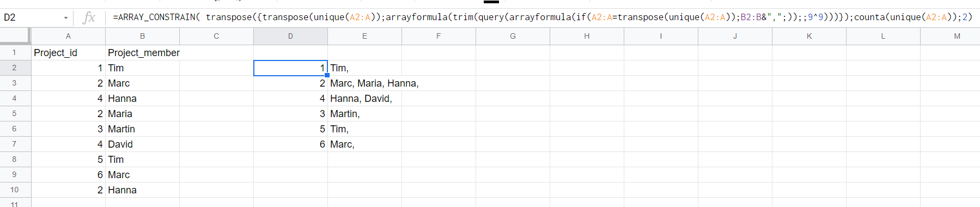Select column H header
980x207 pixels.
pyautogui.click(x=587, y=36)
